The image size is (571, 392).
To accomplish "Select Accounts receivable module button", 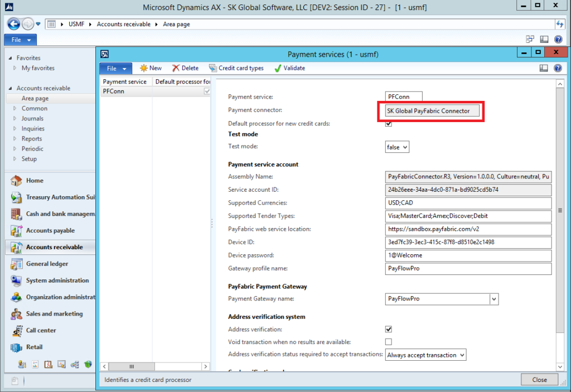I will [x=50, y=247].
